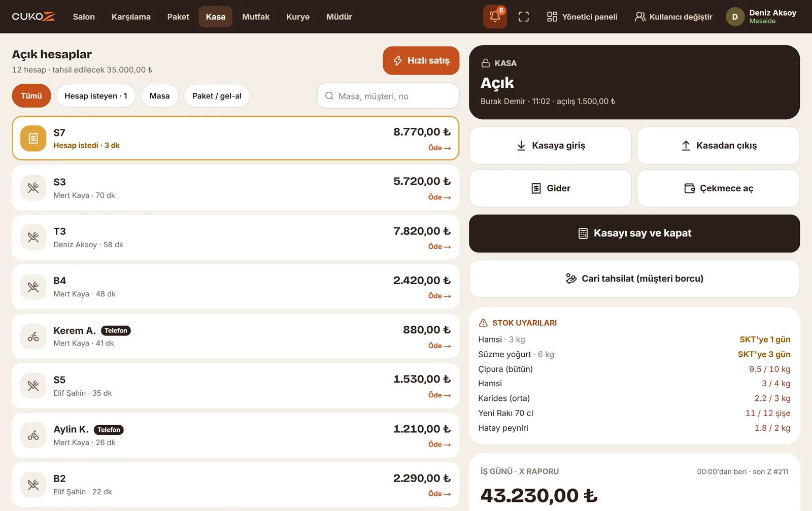Add a Gider expense
812x511 pixels.
[550, 188]
